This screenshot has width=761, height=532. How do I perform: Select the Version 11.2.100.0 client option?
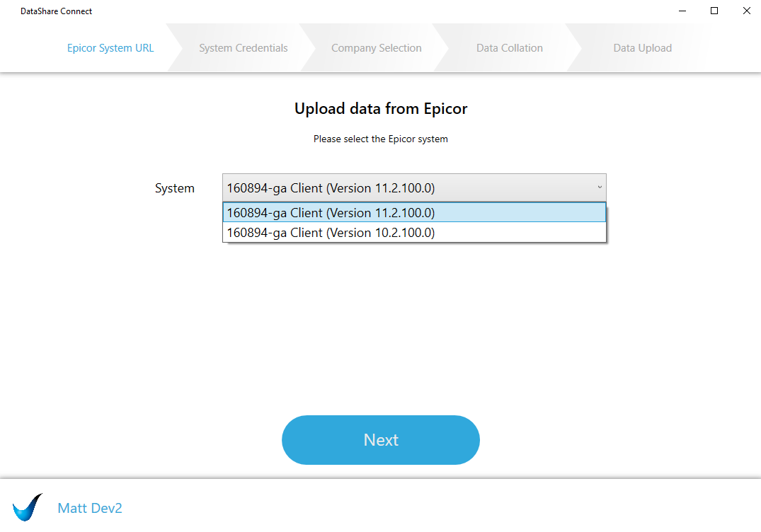(414, 212)
